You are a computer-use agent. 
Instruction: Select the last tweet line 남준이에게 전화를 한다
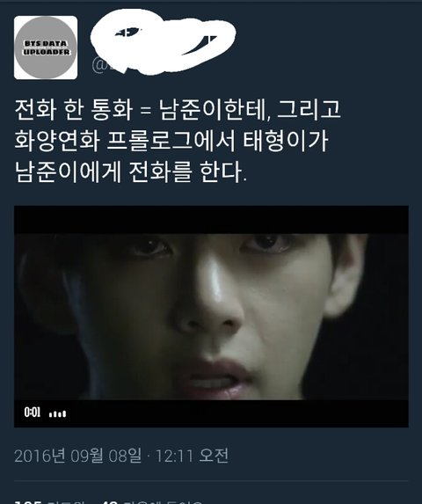[x=131, y=172]
